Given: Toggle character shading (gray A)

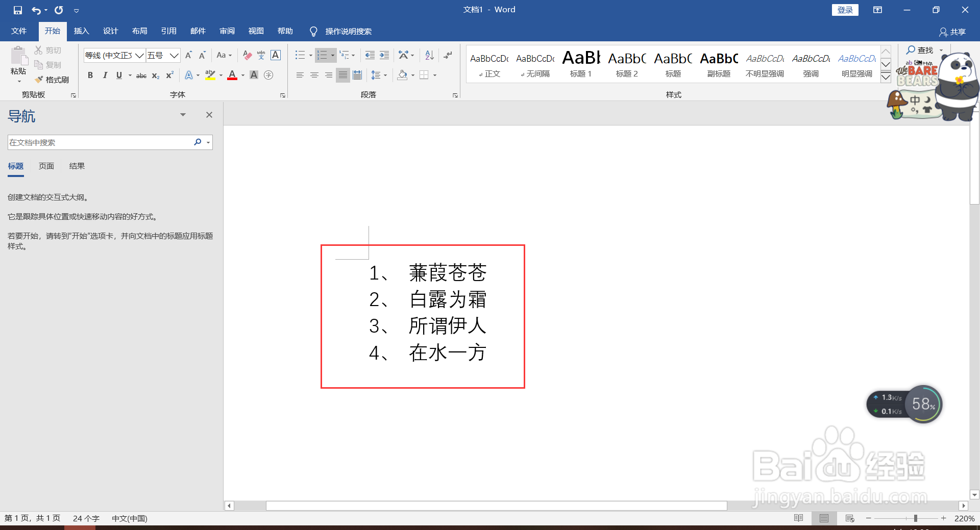Looking at the screenshot, I should 254,75.
